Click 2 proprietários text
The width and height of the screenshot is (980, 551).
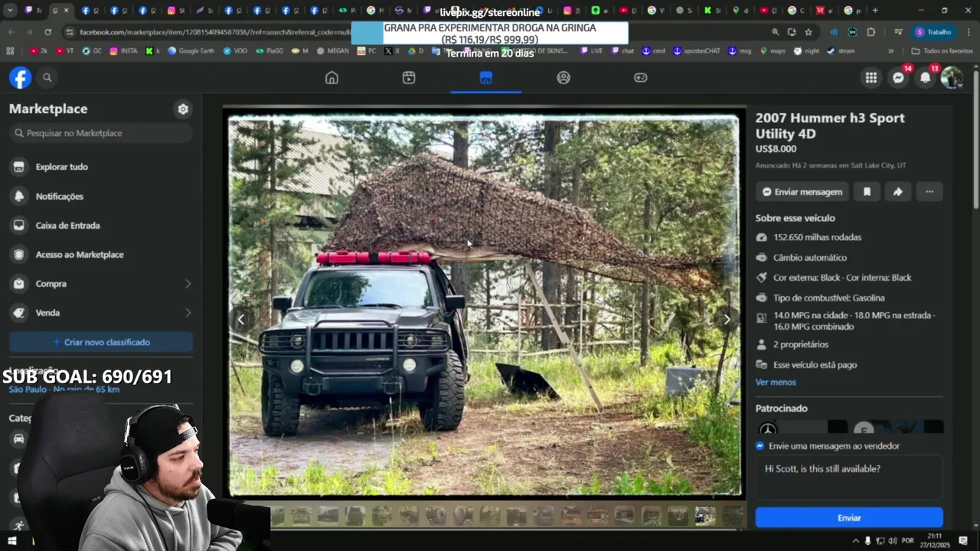coord(801,345)
